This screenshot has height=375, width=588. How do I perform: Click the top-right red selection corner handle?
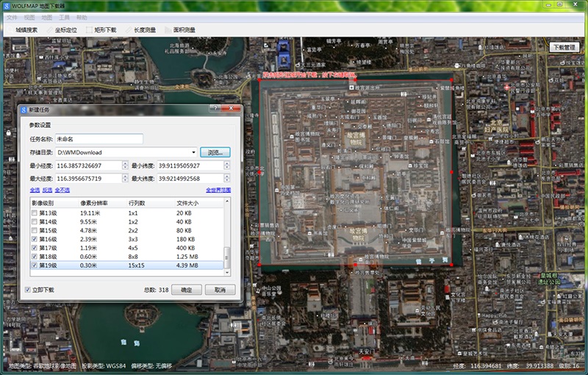pyautogui.click(x=451, y=80)
